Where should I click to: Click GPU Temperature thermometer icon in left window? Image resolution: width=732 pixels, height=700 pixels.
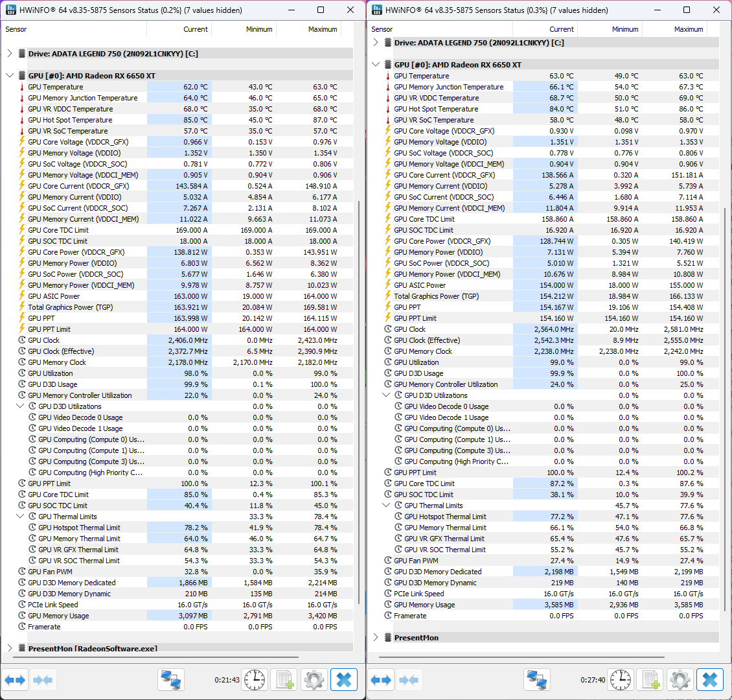tap(21, 87)
